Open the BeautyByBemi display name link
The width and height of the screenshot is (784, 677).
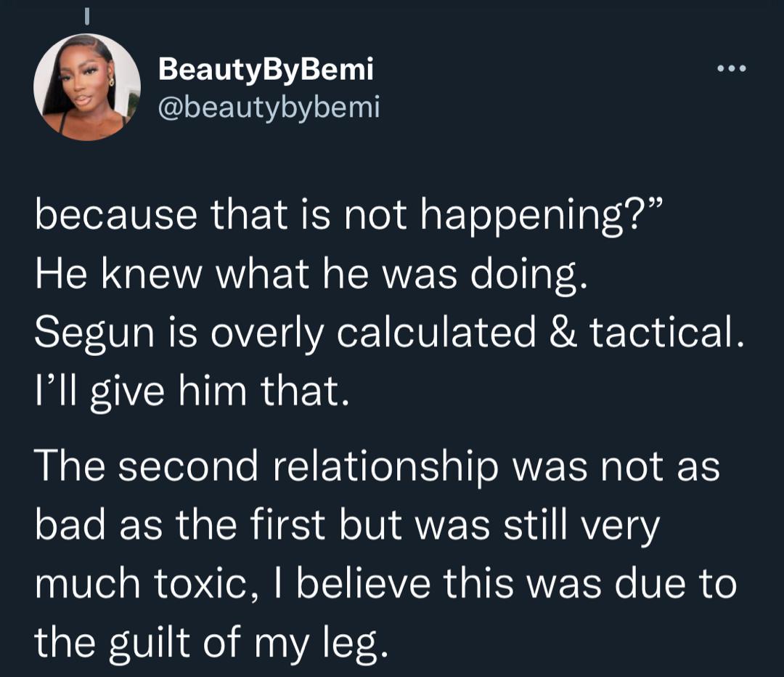[x=266, y=70]
